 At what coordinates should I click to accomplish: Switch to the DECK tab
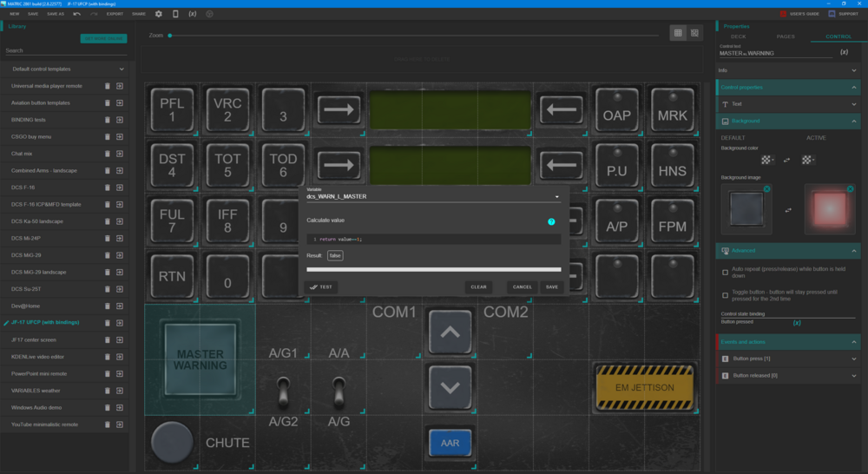tap(739, 36)
